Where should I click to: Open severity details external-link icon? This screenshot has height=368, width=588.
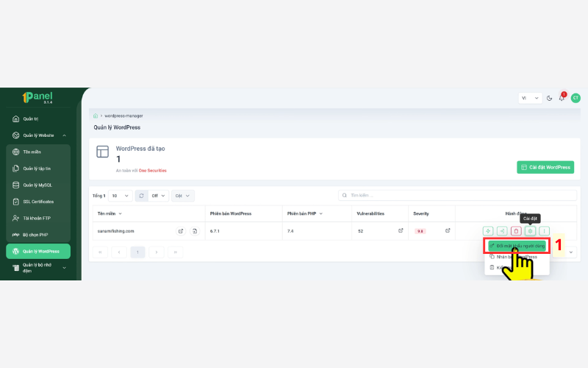pyautogui.click(x=448, y=230)
